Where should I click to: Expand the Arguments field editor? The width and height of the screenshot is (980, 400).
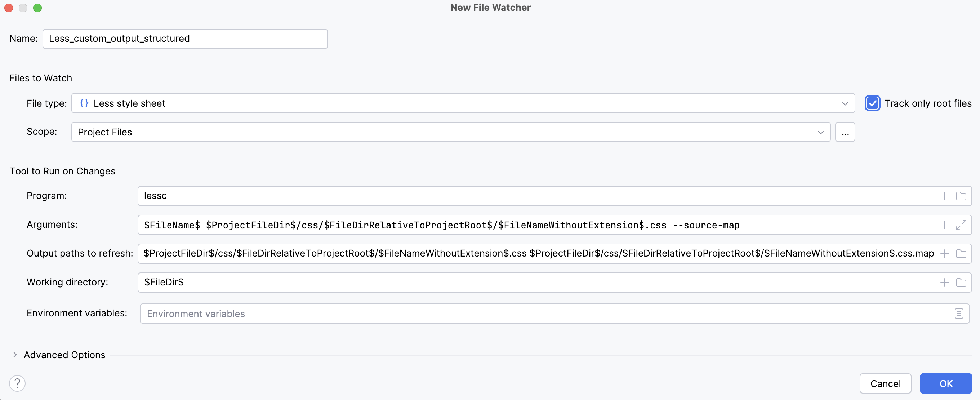pos(961,225)
